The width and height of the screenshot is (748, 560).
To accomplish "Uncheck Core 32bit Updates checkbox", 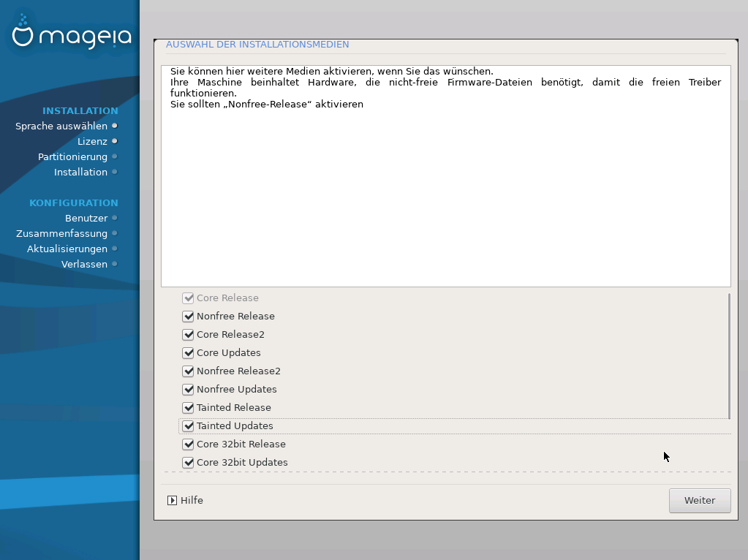I will coord(188,463).
